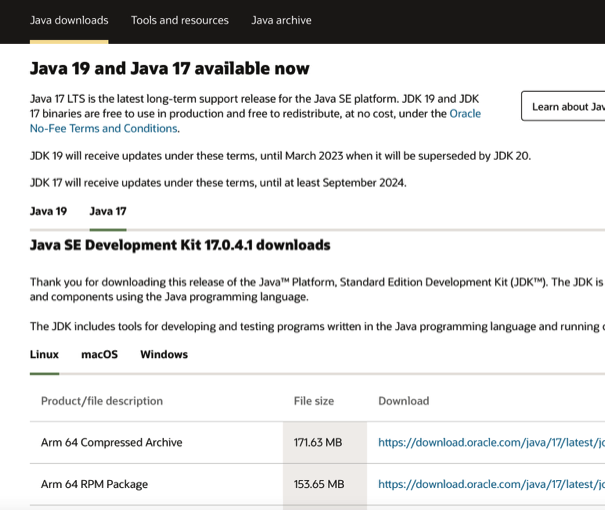Select the Java 17 tab
Screen dimensions: 605x510
[x=108, y=211]
